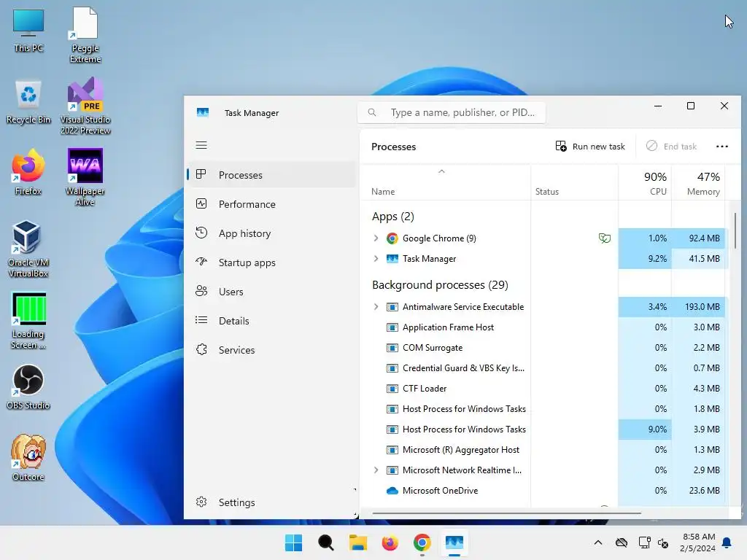
Task: Open the Task Manager hamburger navigation menu
Action: [201, 145]
